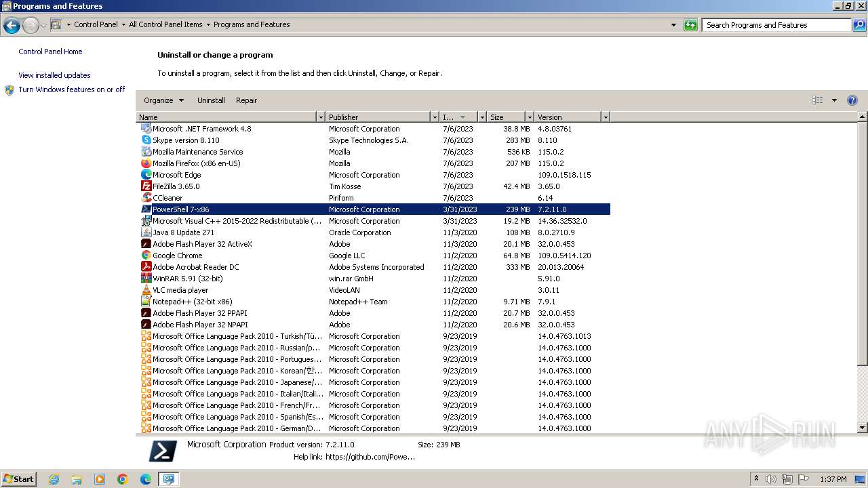Open Microsoft Edge from the taskbar
Viewport: 868px width, 488px height.
(x=146, y=479)
